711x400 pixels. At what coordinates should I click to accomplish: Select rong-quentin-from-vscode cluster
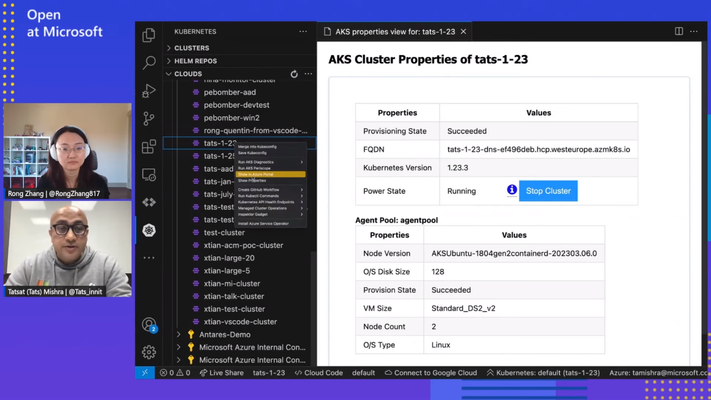[x=255, y=130]
